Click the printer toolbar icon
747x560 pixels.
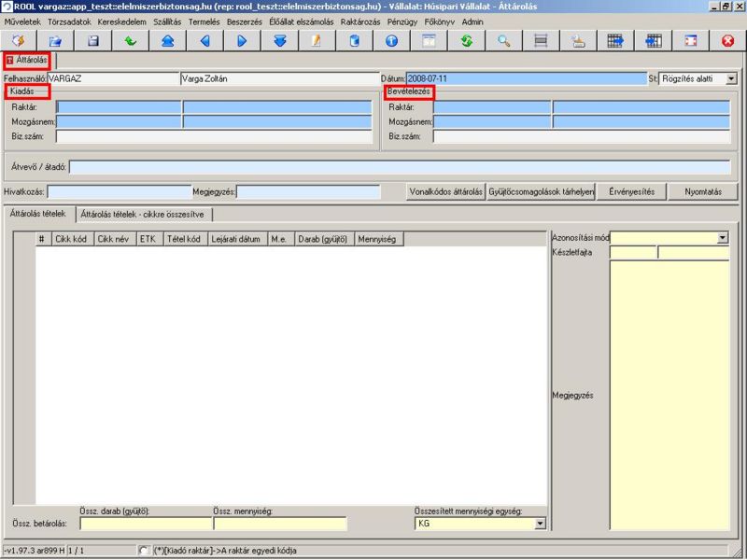click(578, 41)
